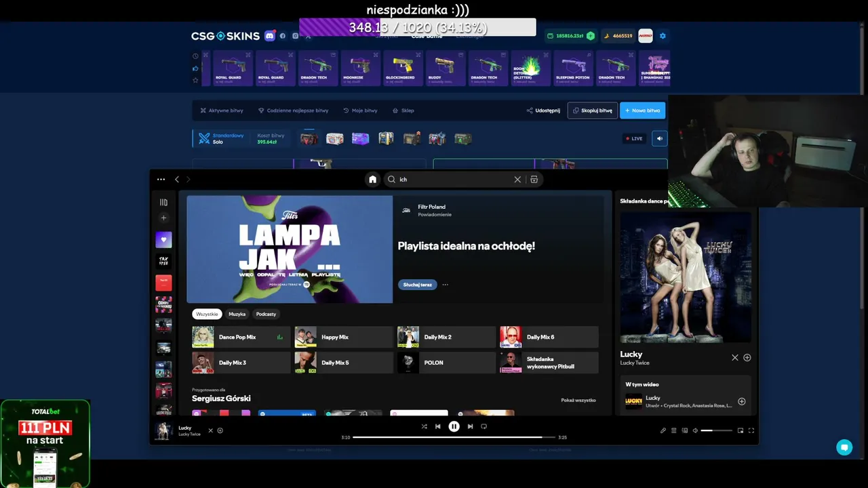
Task: Select the Podcasty filter chip
Action: tap(266, 314)
